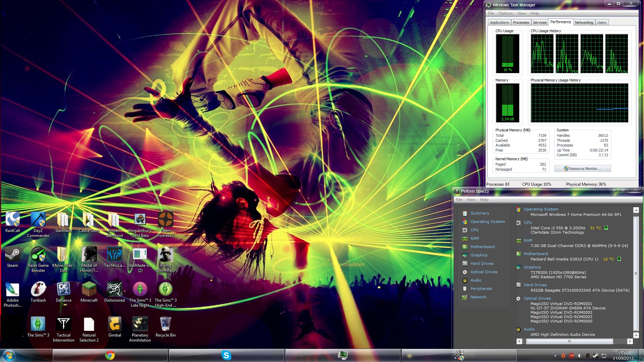Select the Rising Storm shortcut
644x362 pixels.
tap(165, 259)
